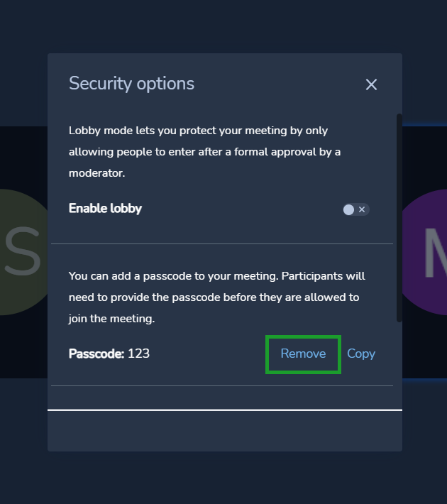The image size is (447, 504).
Task: Click the dialog's vertical scrollbar
Action: pos(399,218)
